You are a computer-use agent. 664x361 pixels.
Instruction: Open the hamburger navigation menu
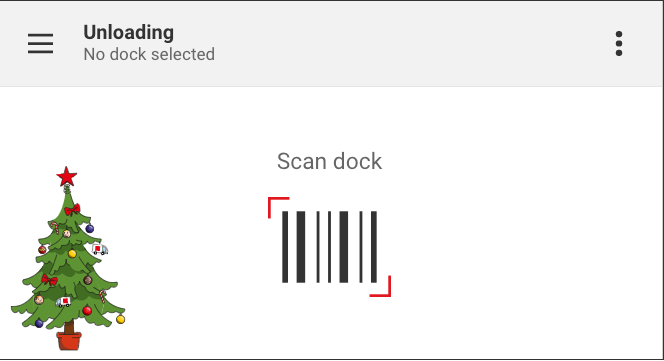pyautogui.click(x=41, y=44)
